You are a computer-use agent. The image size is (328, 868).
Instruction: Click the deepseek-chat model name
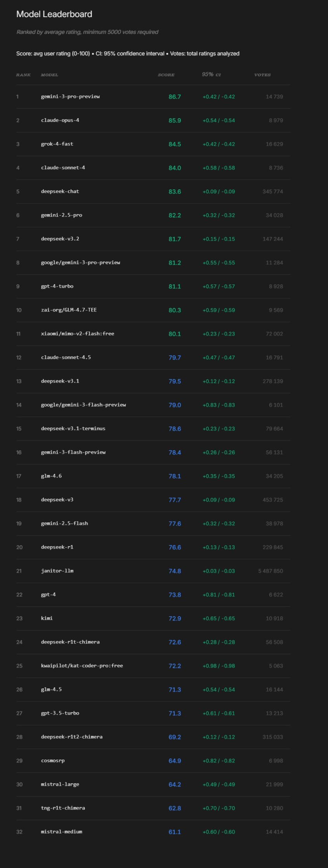click(60, 191)
